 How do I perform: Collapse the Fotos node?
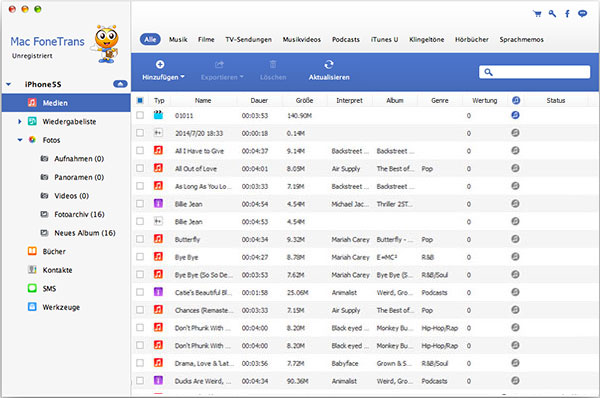(20, 140)
